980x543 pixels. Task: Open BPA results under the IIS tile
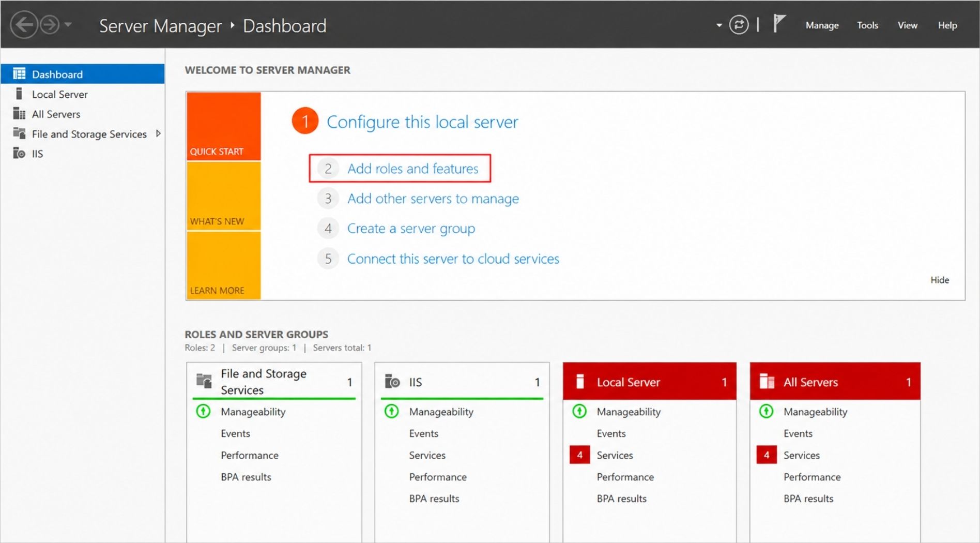(x=434, y=499)
